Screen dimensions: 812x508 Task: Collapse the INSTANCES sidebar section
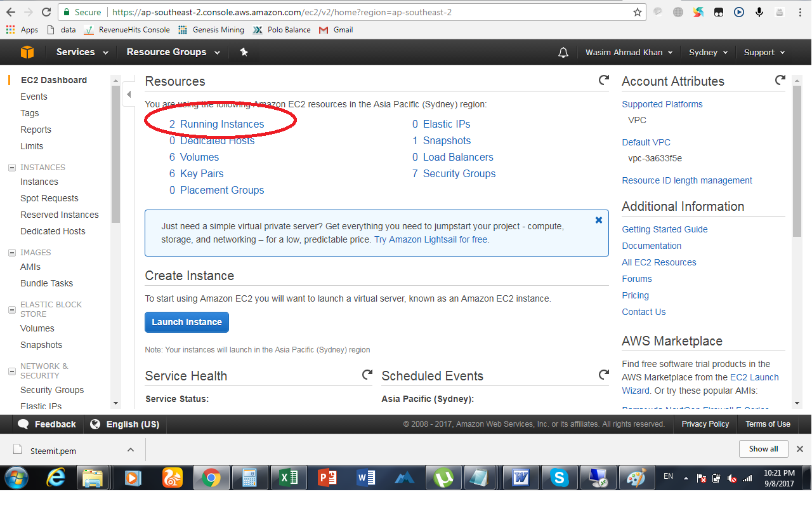[12, 168]
